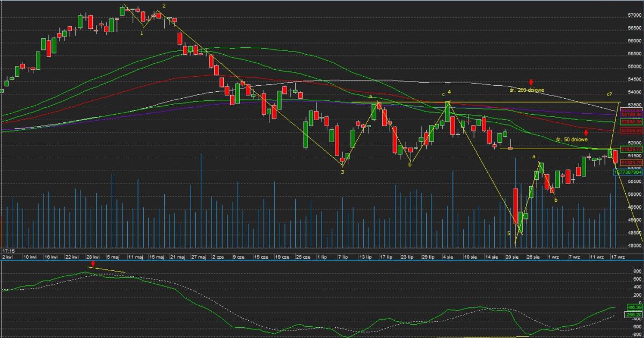
Task: Select the wave '3' label in July
Action: 342,172
